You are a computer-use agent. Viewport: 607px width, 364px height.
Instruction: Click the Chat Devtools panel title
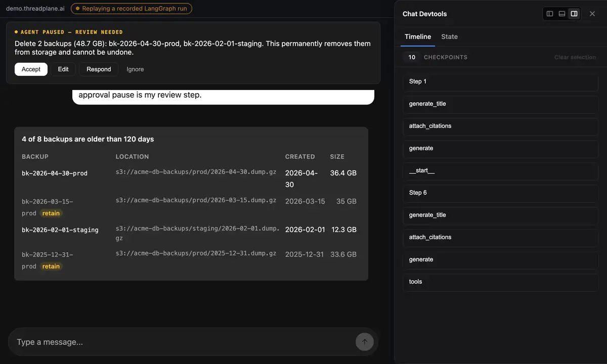click(424, 14)
